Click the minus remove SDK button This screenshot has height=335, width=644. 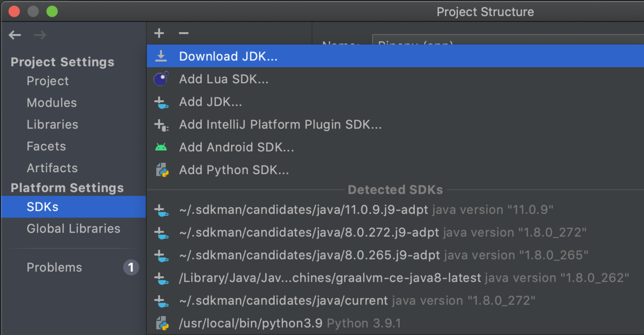184,33
